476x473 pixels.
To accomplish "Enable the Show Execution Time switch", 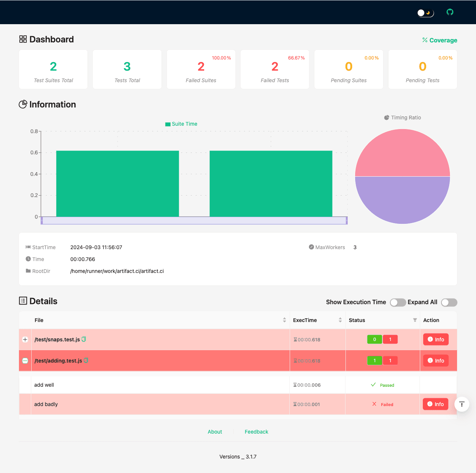I will tap(398, 302).
